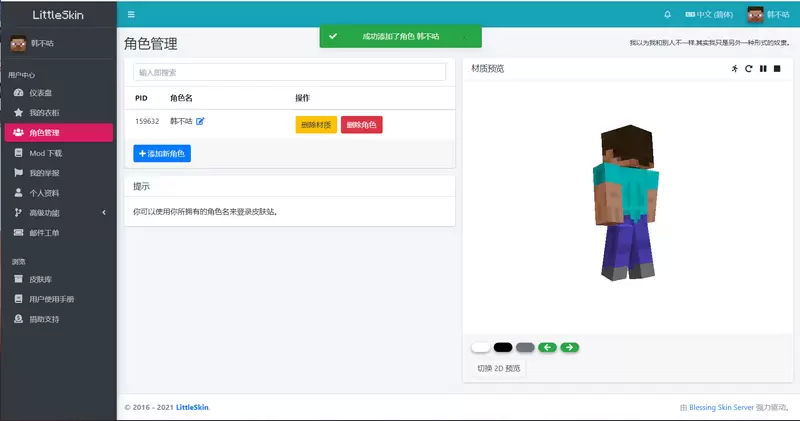Focus the character search input field

(289, 72)
